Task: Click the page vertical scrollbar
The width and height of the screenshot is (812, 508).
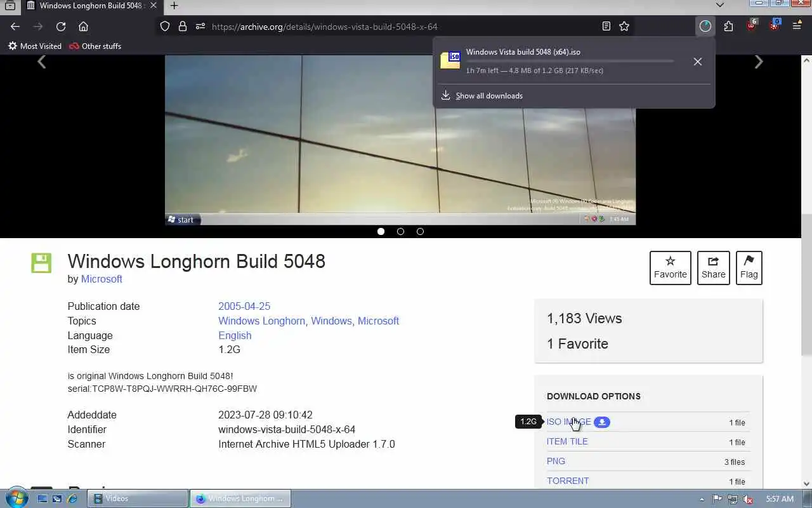Action: tap(806, 286)
